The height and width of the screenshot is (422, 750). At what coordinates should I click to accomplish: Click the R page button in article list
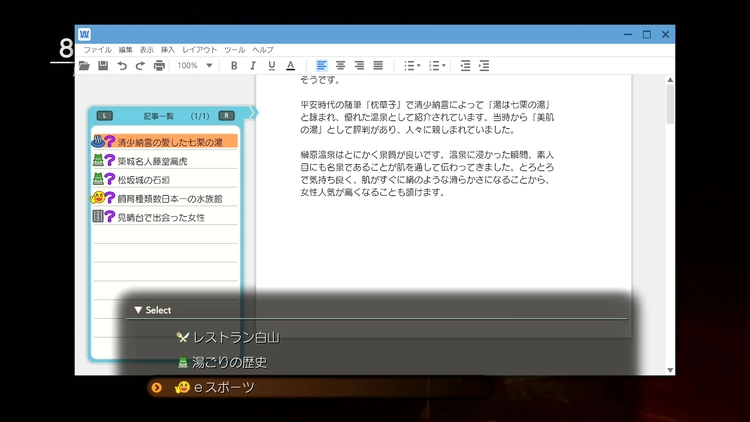pyautogui.click(x=227, y=116)
